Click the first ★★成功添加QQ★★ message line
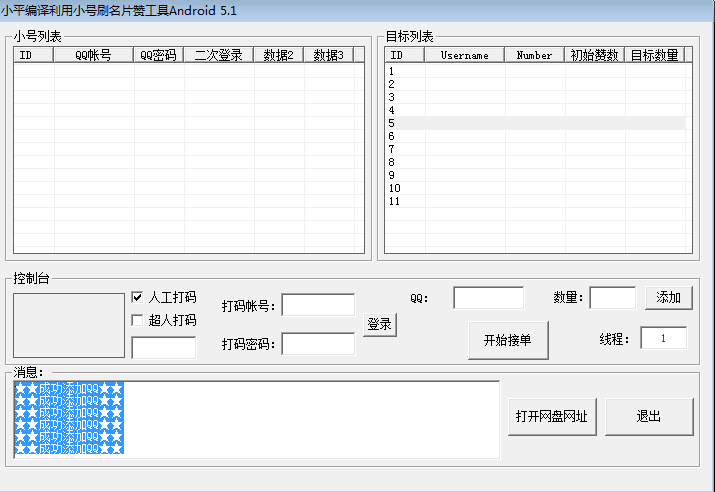The height and width of the screenshot is (492, 715). [x=69, y=388]
